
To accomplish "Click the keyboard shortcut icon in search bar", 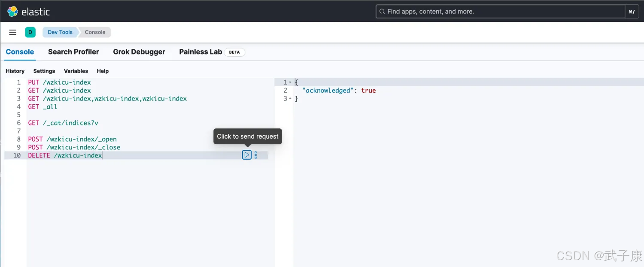I will point(631,12).
